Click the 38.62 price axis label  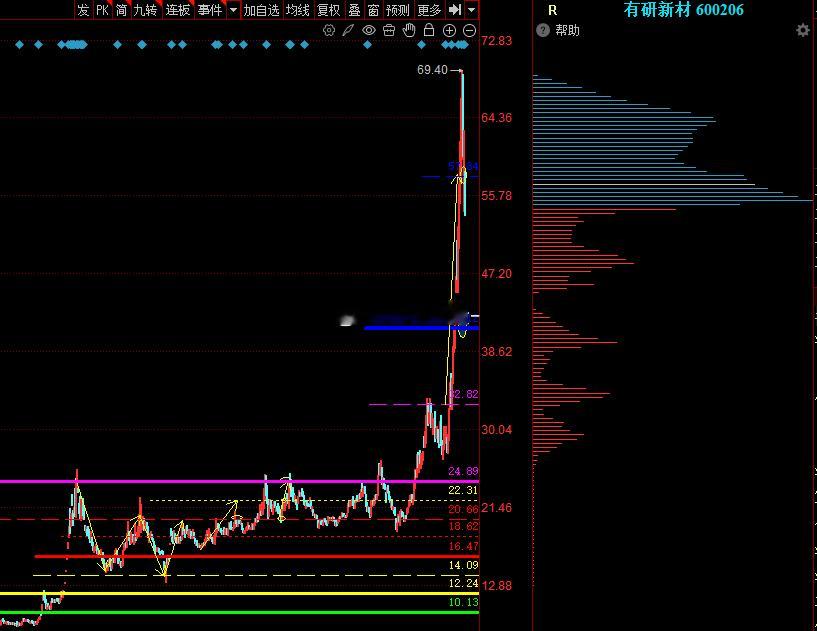(497, 352)
